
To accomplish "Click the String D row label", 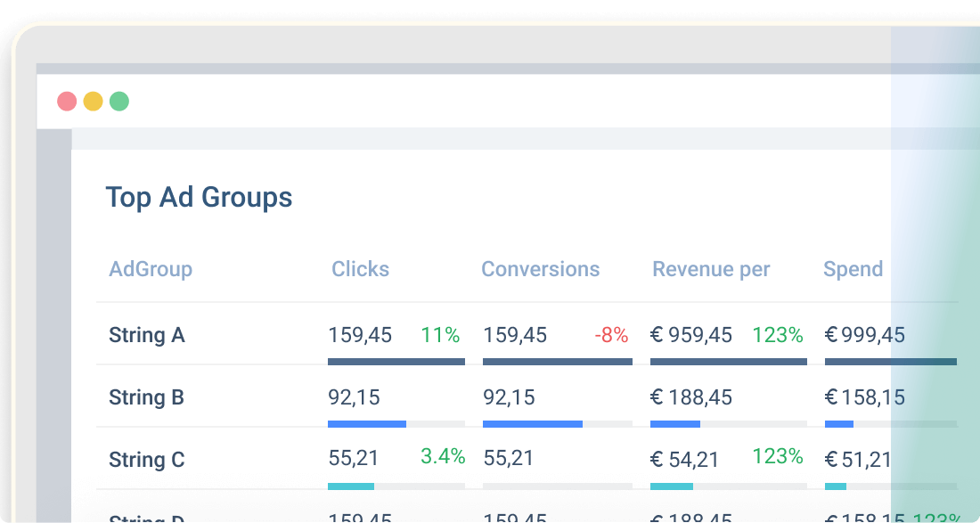I will [x=146, y=517].
